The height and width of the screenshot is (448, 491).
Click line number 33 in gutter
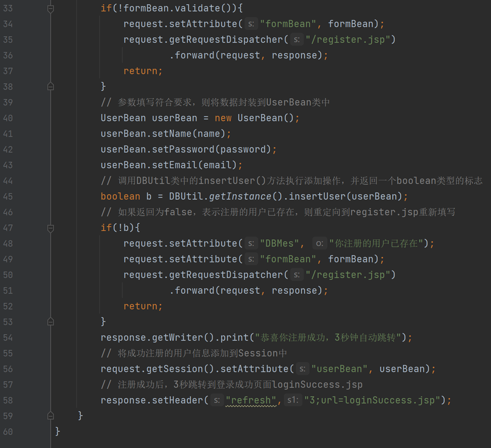(8, 8)
